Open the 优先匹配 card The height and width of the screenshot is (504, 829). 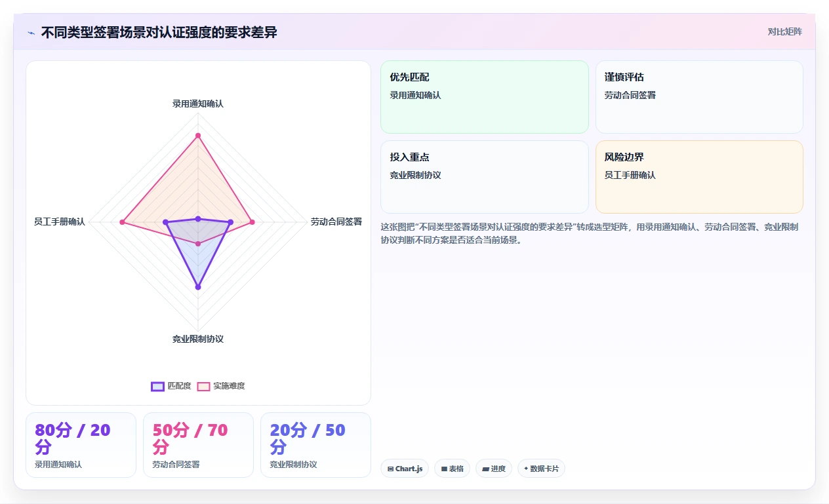485,97
